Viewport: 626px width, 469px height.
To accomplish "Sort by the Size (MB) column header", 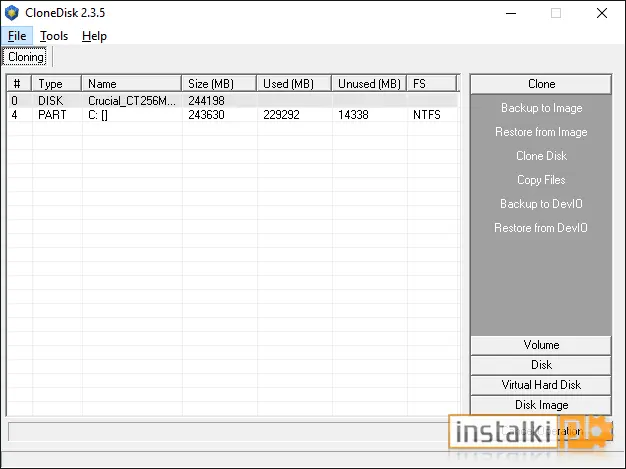I will pos(219,84).
